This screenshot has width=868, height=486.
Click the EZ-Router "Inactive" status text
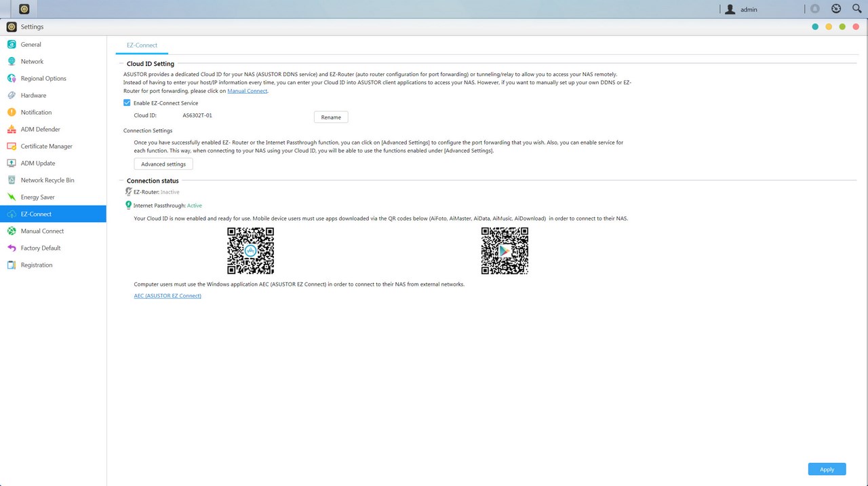[x=170, y=193]
